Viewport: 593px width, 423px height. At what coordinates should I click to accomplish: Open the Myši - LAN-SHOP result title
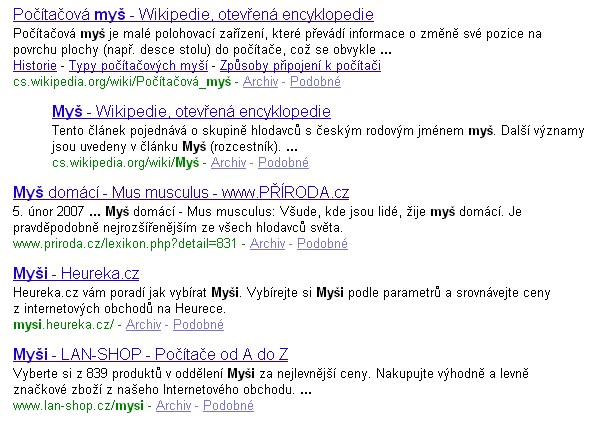click(151, 354)
